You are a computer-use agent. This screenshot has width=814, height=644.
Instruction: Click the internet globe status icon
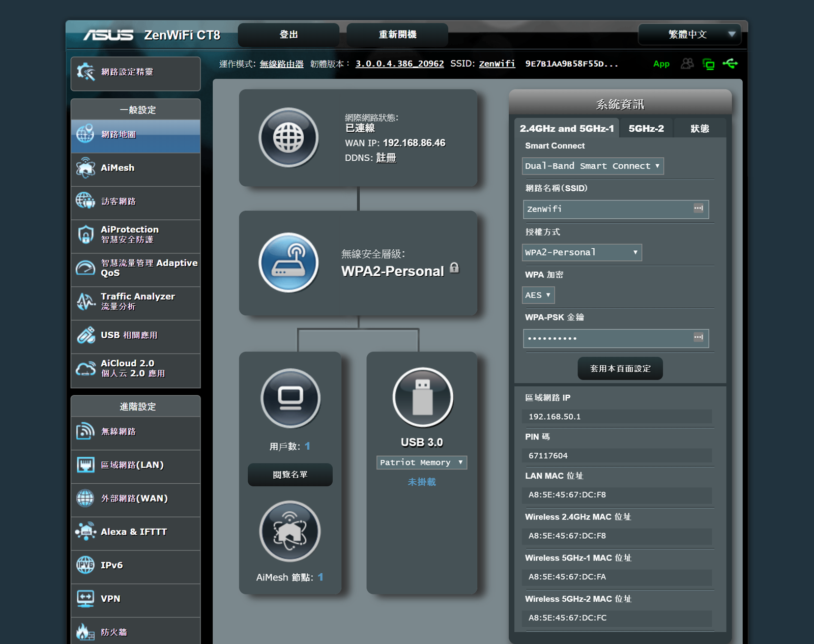coord(288,137)
